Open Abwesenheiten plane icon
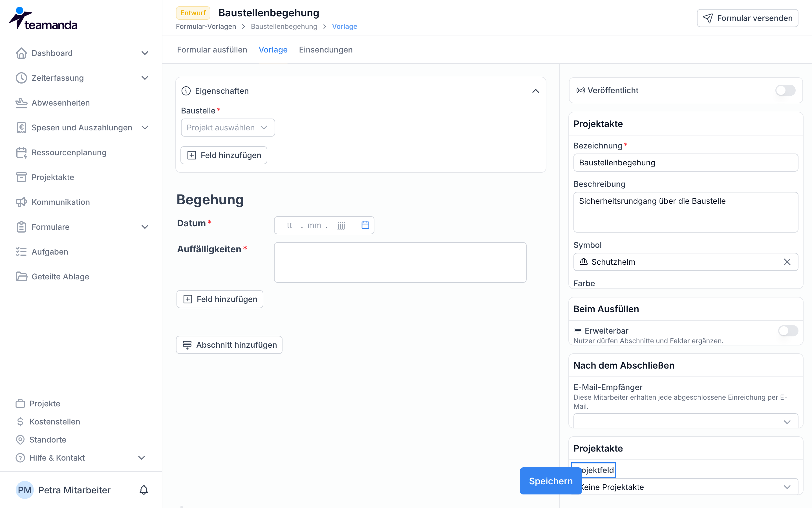The height and width of the screenshot is (508, 812). point(21,103)
